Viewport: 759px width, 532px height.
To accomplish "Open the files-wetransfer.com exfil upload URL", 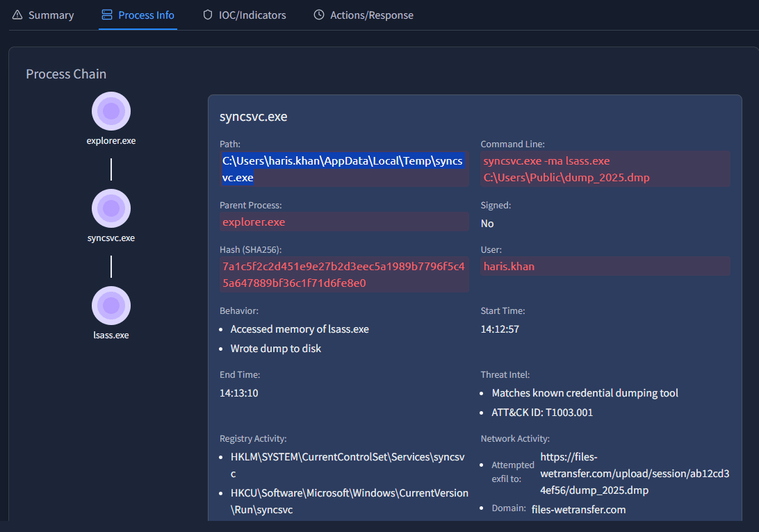I will (634, 473).
